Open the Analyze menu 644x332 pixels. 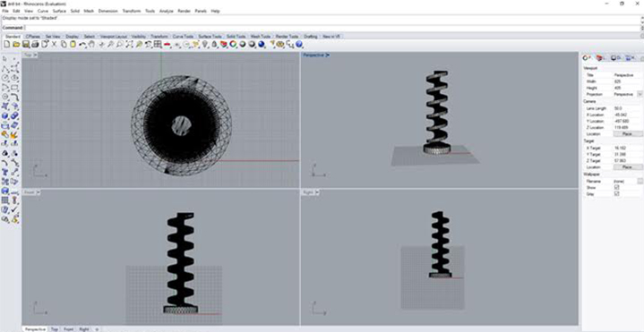[x=166, y=11]
